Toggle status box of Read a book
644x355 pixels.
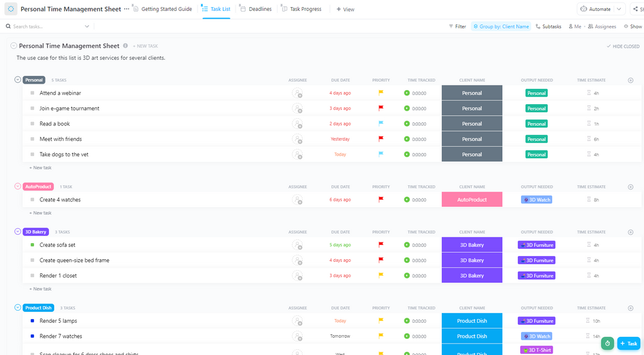32,124
